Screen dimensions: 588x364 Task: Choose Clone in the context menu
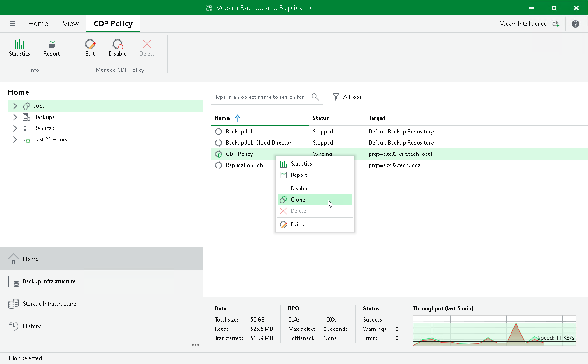[x=315, y=200]
